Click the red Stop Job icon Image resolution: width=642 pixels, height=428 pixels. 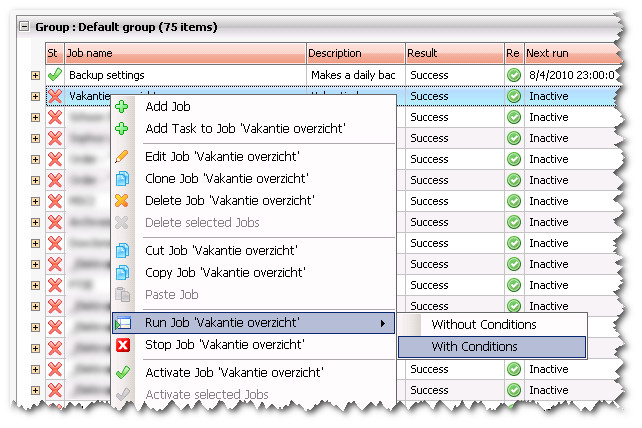coord(122,345)
